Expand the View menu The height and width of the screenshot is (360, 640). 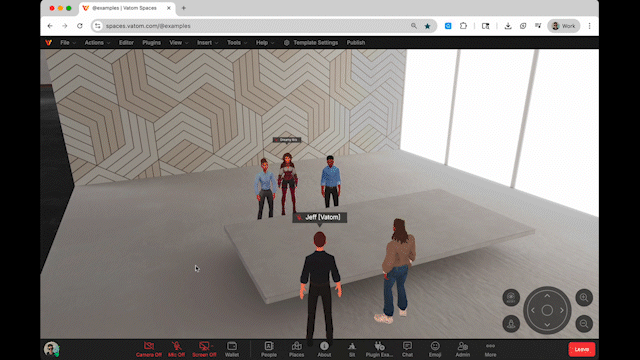coord(179,42)
